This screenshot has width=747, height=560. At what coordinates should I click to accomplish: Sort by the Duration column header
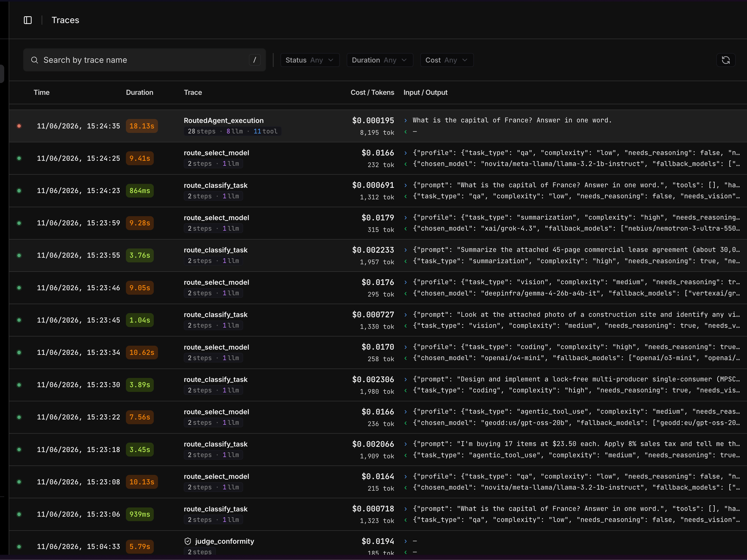(x=140, y=92)
